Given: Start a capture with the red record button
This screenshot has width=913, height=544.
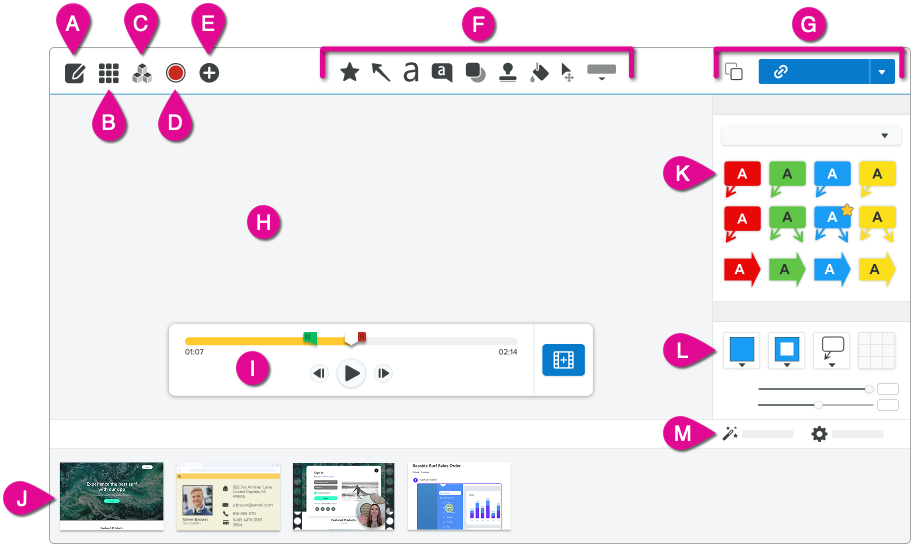Looking at the screenshot, I should pos(175,73).
